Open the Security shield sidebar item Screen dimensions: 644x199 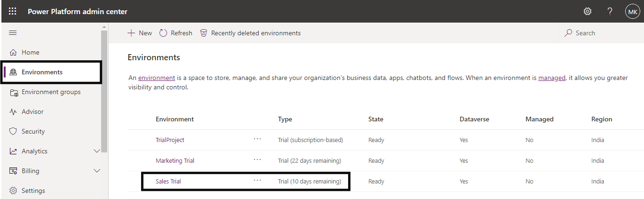click(33, 131)
